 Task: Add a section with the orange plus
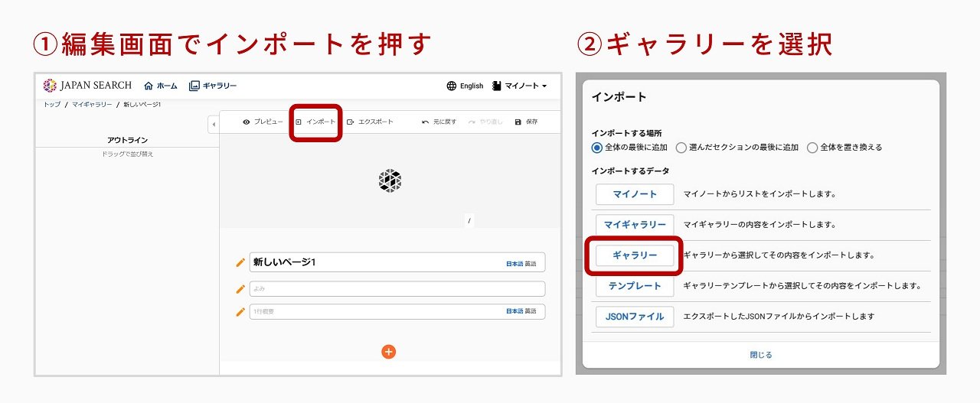click(389, 352)
